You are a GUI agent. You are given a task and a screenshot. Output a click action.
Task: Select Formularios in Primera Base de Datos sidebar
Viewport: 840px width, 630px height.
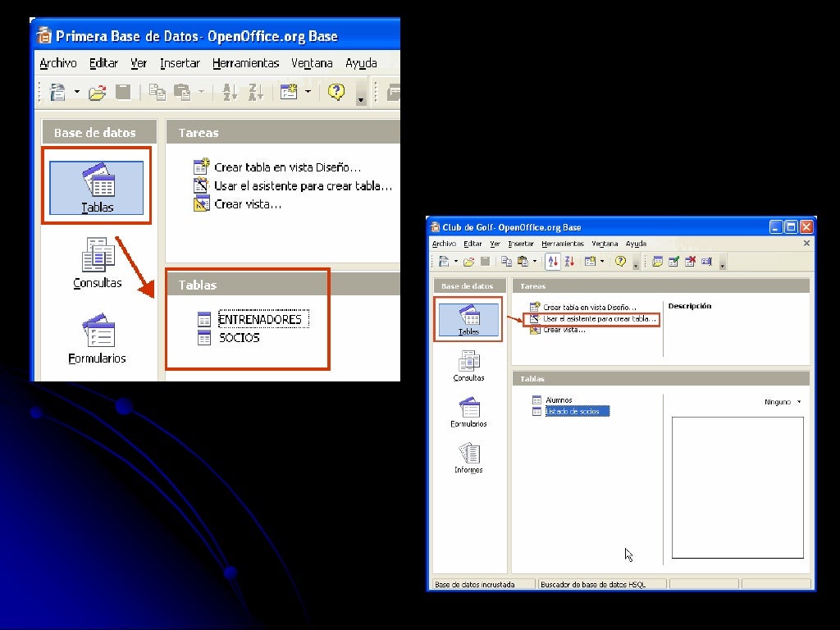pos(97,339)
